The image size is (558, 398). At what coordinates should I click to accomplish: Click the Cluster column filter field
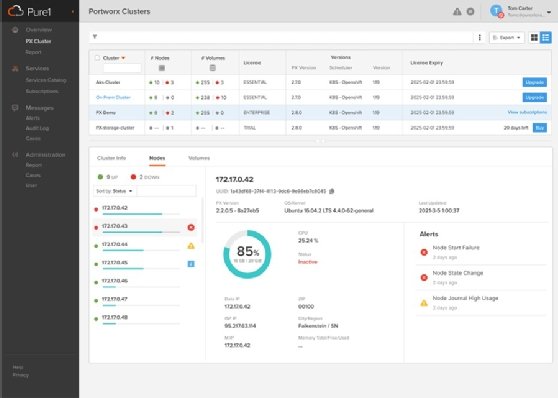122,68
